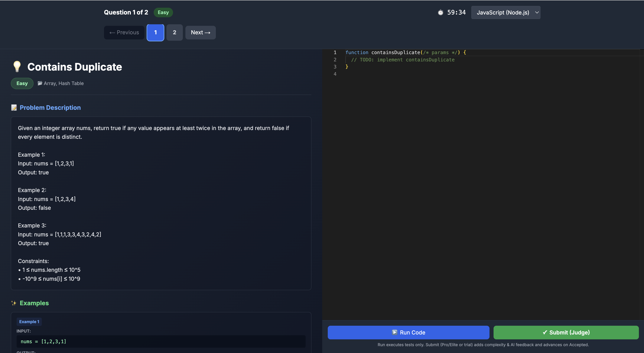
Task: Click the Next arrow button
Action: click(x=200, y=32)
